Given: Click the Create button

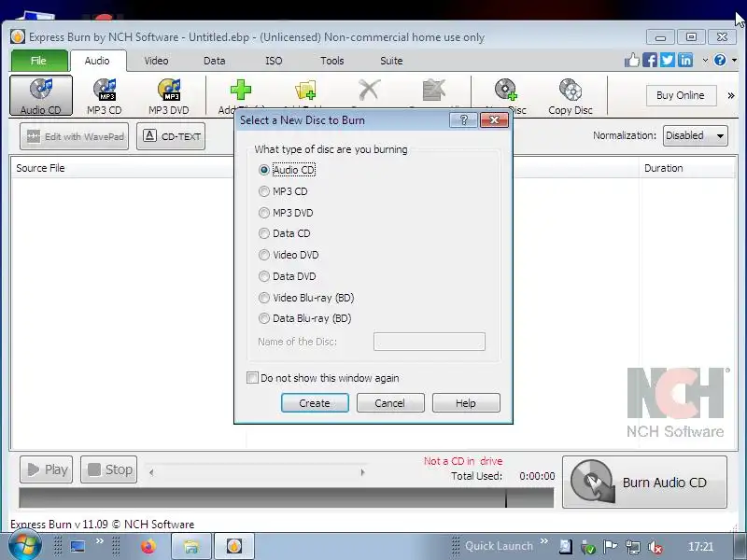Looking at the screenshot, I should click(x=315, y=403).
